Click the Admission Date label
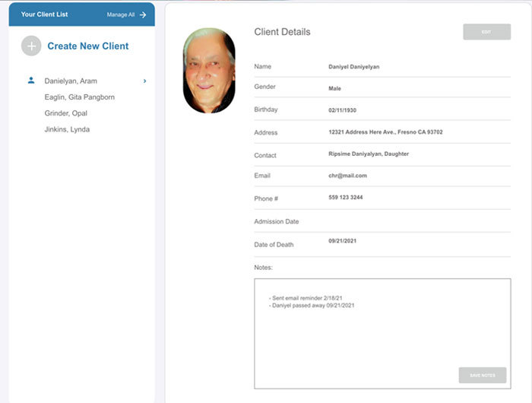532x403 pixels. 277,221
